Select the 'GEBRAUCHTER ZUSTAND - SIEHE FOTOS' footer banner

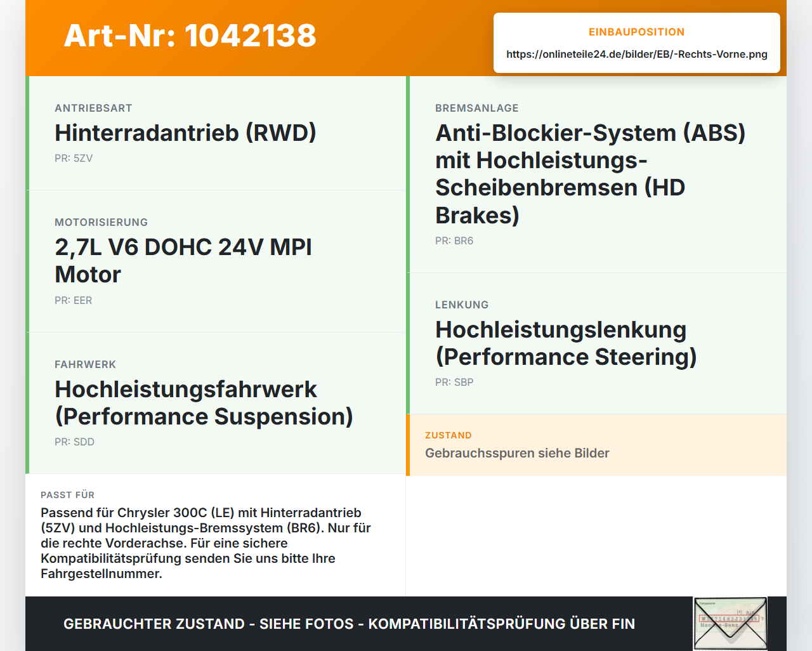(x=349, y=624)
